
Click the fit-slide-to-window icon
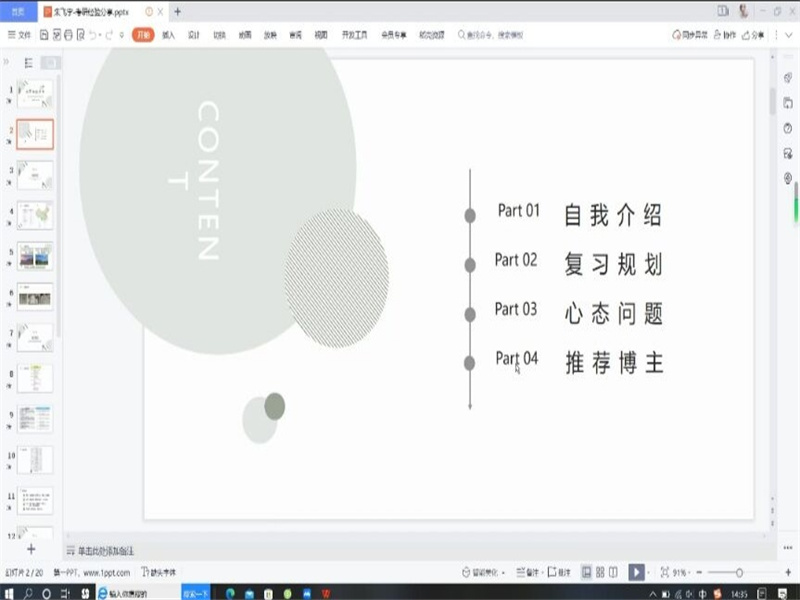pyautogui.click(x=665, y=572)
